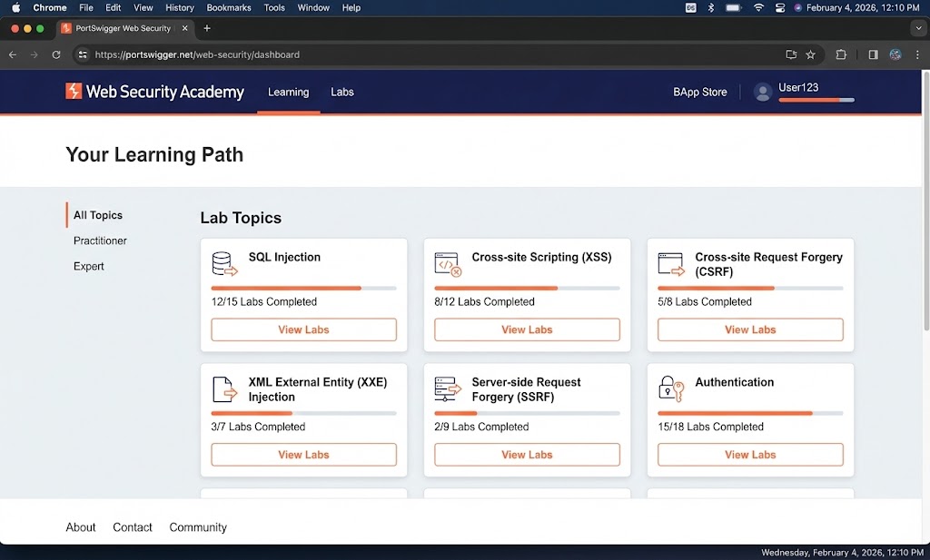Viewport: 930px width, 560px height.
Task: Switch to the Labs navigation tab
Action: coord(342,92)
